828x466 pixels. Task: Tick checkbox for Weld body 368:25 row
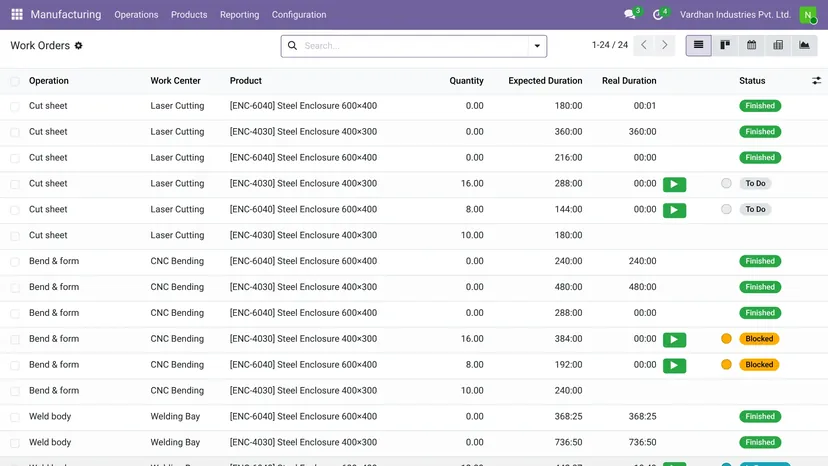(15, 417)
